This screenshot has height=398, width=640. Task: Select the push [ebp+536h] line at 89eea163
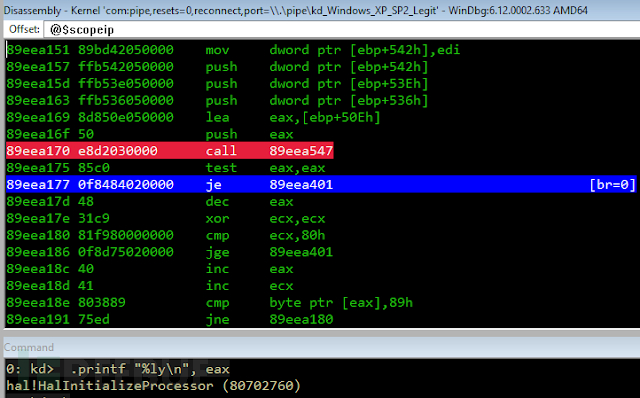coord(217,100)
